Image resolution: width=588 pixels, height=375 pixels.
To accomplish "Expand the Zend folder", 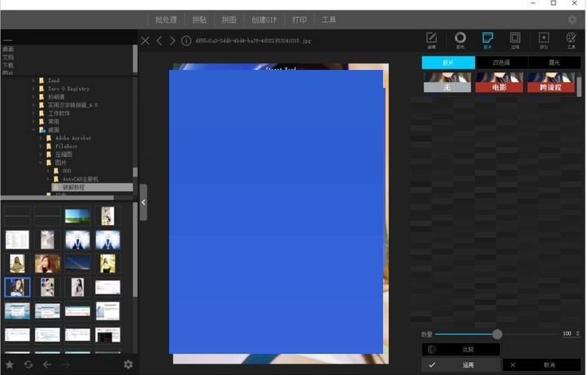I will pyautogui.click(x=33, y=81).
